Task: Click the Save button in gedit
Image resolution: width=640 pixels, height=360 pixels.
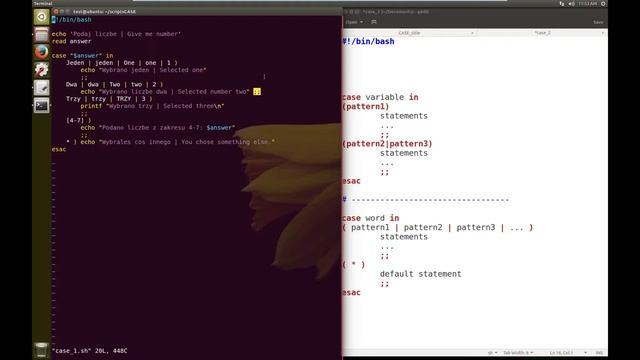Action: pos(598,22)
